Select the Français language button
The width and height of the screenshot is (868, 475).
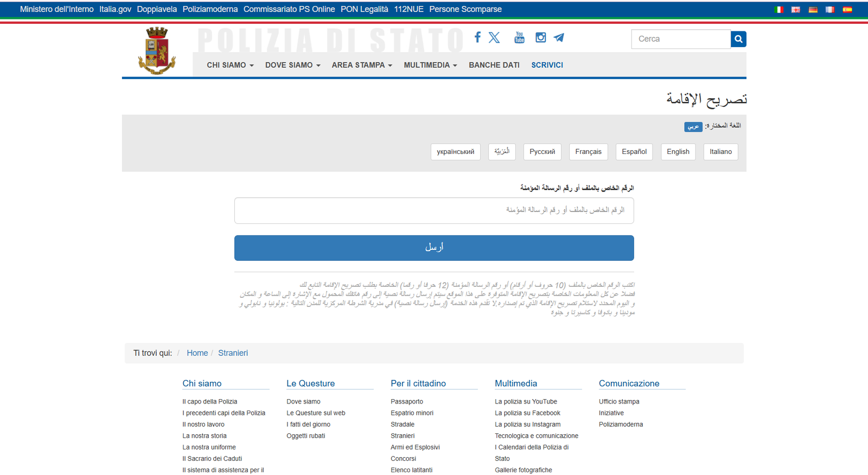coord(588,152)
